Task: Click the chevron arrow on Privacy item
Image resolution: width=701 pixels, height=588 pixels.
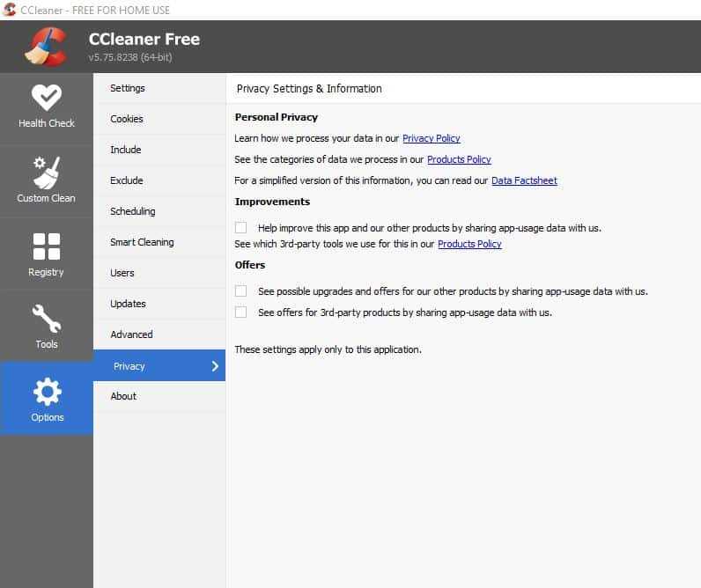Action: [215, 366]
